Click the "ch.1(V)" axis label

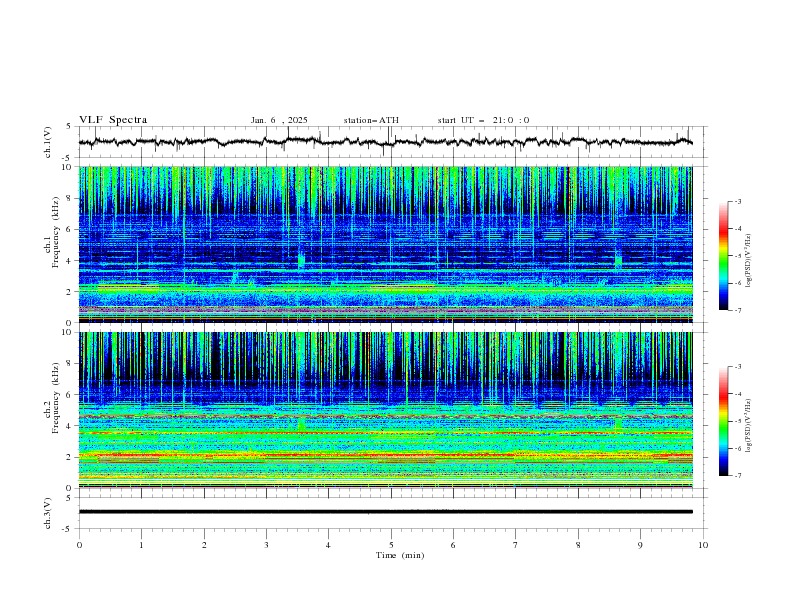tap(48, 142)
